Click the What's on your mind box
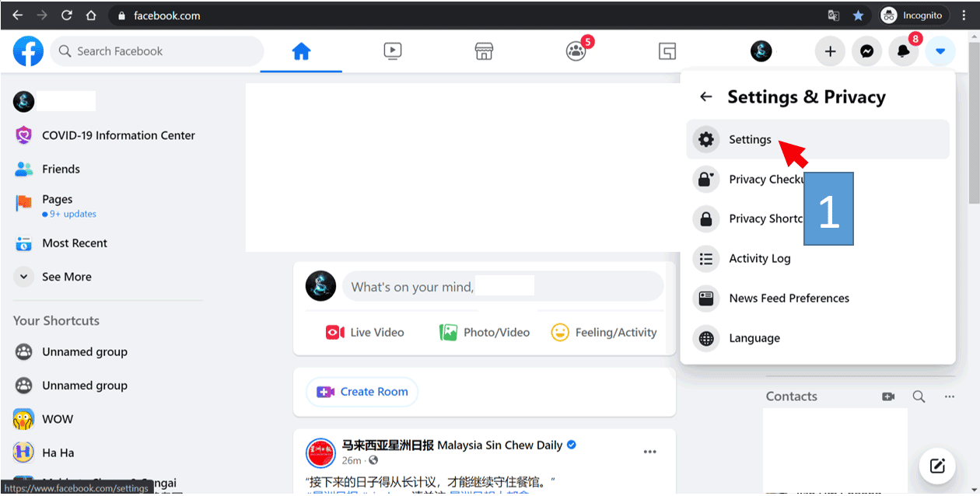 click(x=503, y=287)
